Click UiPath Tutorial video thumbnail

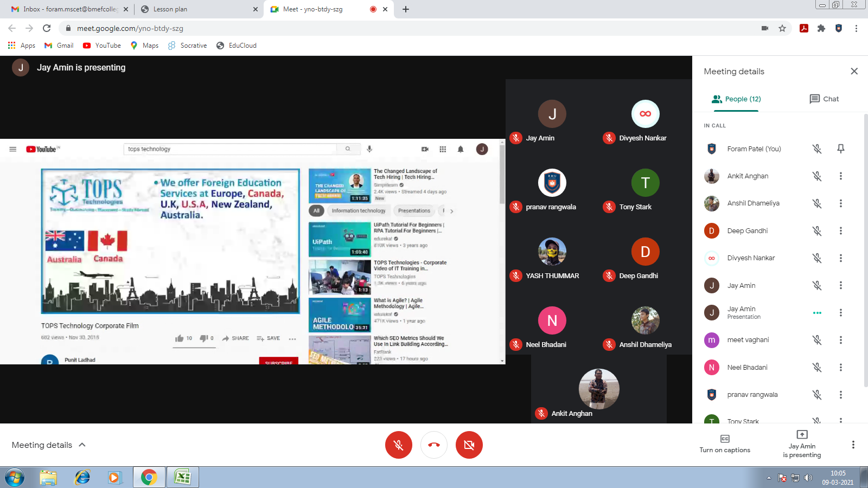[340, 239]
